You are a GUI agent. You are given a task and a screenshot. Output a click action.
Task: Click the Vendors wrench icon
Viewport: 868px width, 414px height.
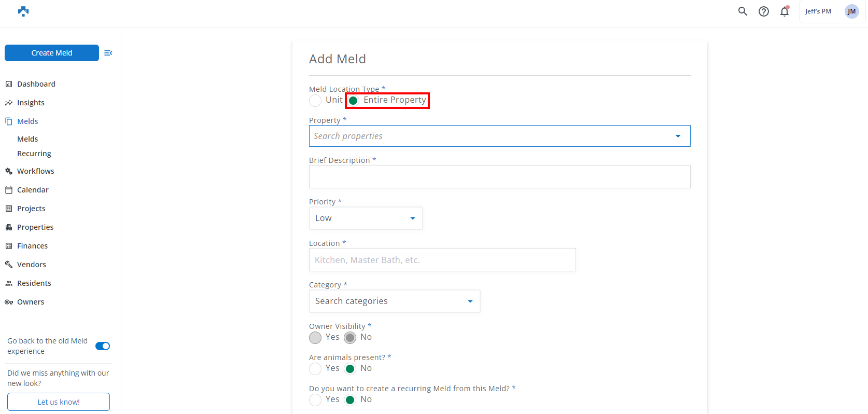9,265
